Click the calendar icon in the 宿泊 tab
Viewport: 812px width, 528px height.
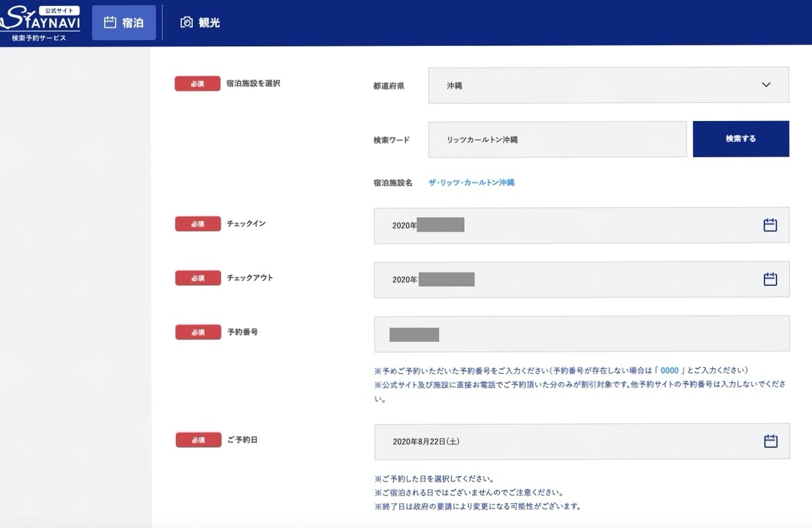(x=110, y=22)
